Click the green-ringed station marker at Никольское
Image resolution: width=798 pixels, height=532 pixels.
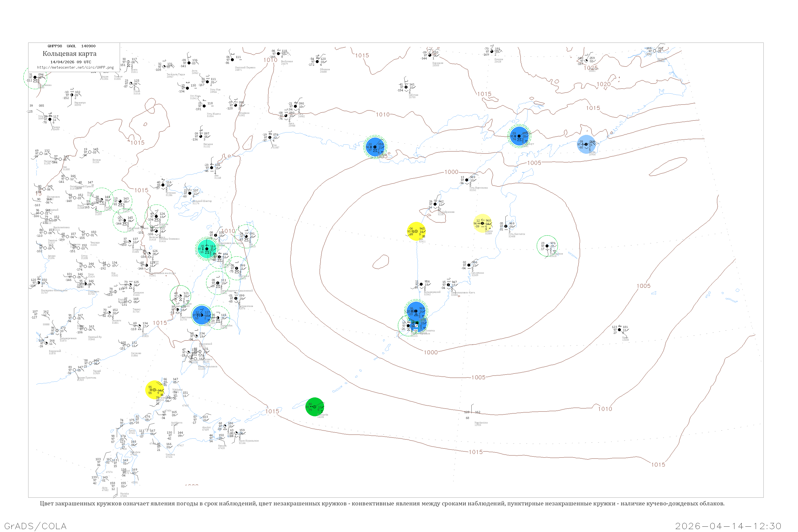point(547,246)
